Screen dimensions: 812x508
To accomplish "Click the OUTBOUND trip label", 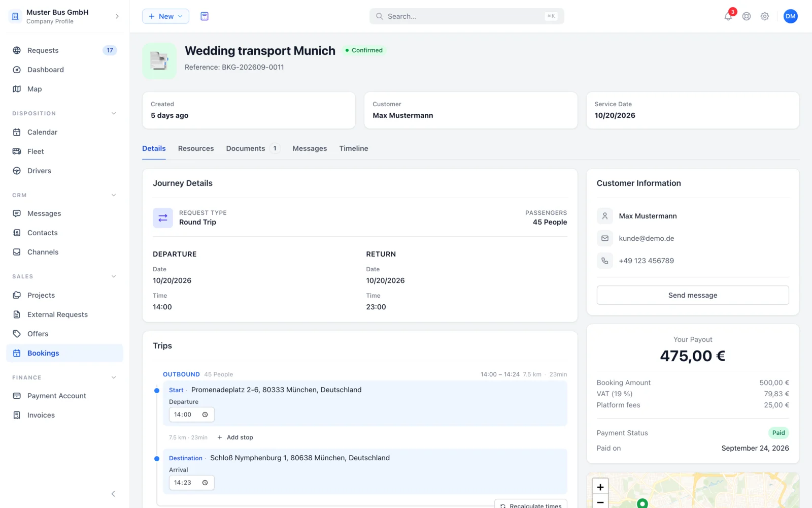I will pyautogui.click(x=181, y=374).
